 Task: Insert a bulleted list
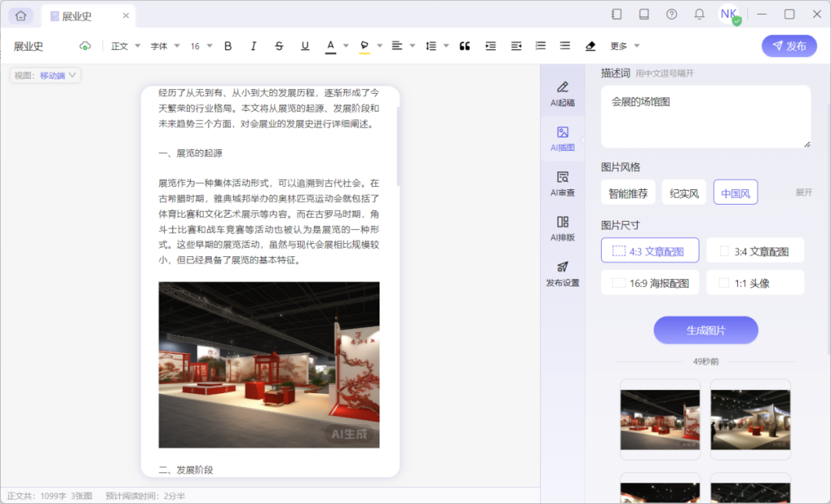click(565, 46)
